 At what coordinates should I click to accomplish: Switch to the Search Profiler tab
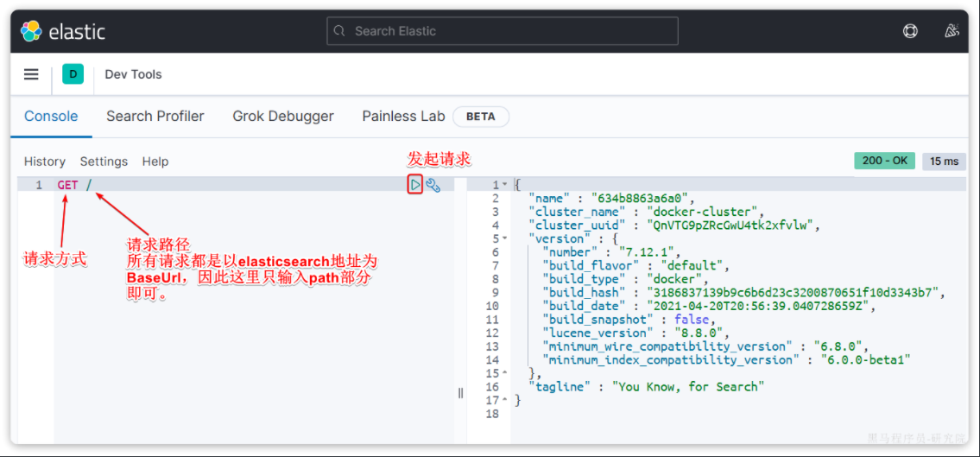click(x=155, y=117)
